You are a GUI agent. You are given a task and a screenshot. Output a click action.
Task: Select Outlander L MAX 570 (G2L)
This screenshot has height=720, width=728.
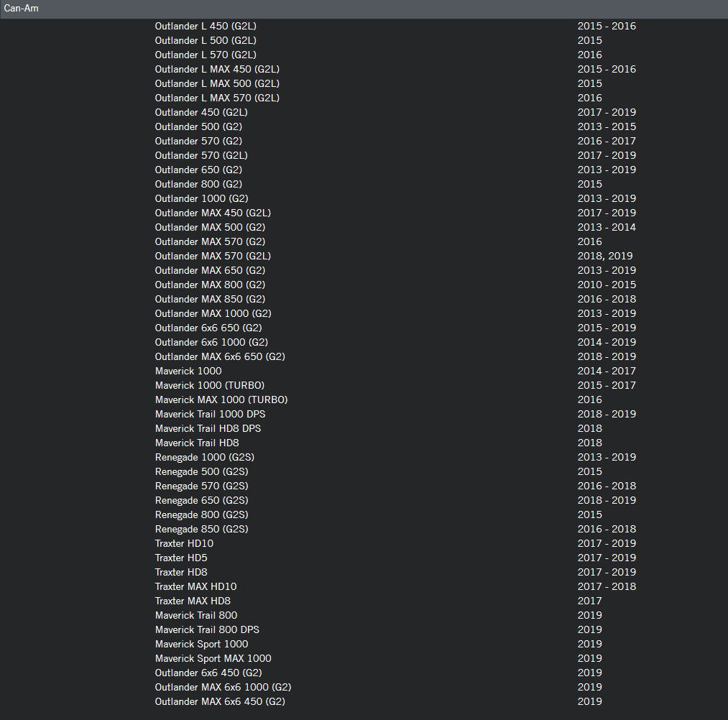coord(217,98)
